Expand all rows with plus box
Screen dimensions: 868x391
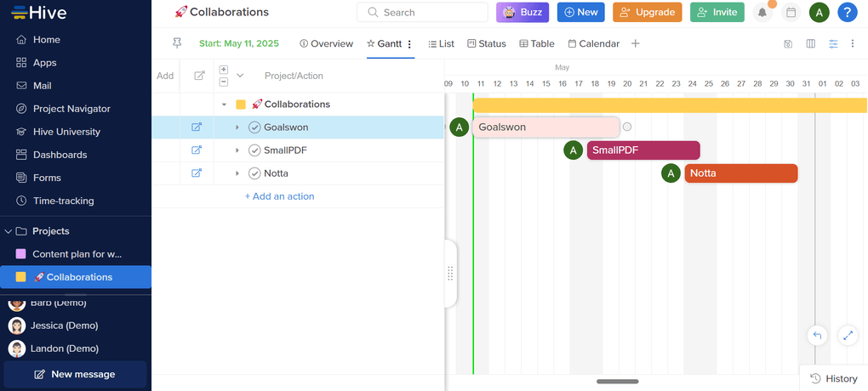click(x=224, y=70)
